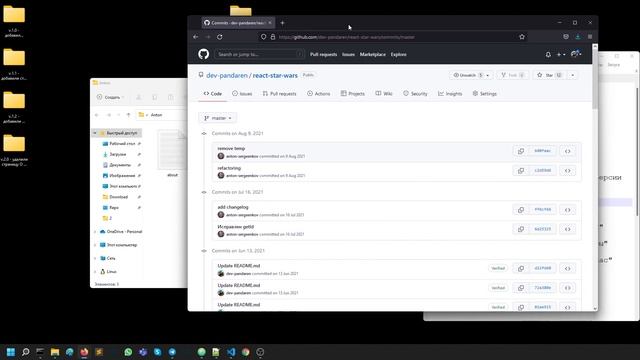Switch to the repository Settings tab
Viewport: 640px width, 360px height.
[484, 93]
